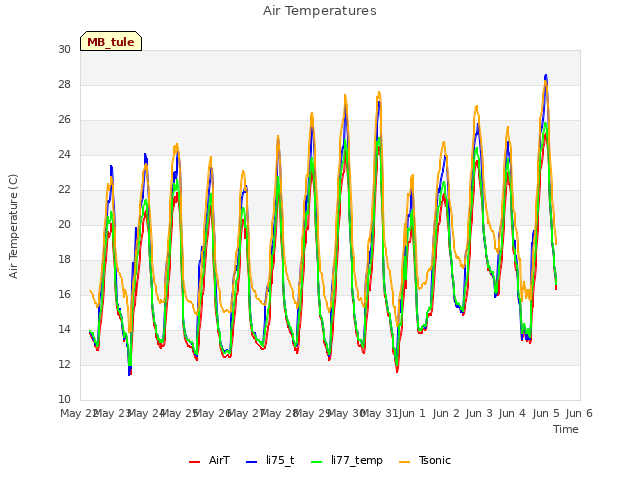This screenshot has width=640, height=480.
Task: Click the y-axis value 20
Action: click(64, 224)
